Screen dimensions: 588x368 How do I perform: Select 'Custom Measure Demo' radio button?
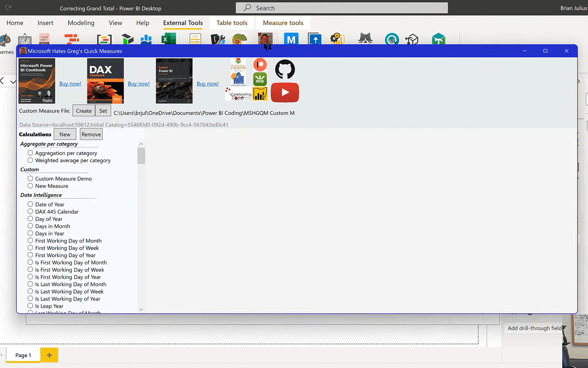[30, 179]
